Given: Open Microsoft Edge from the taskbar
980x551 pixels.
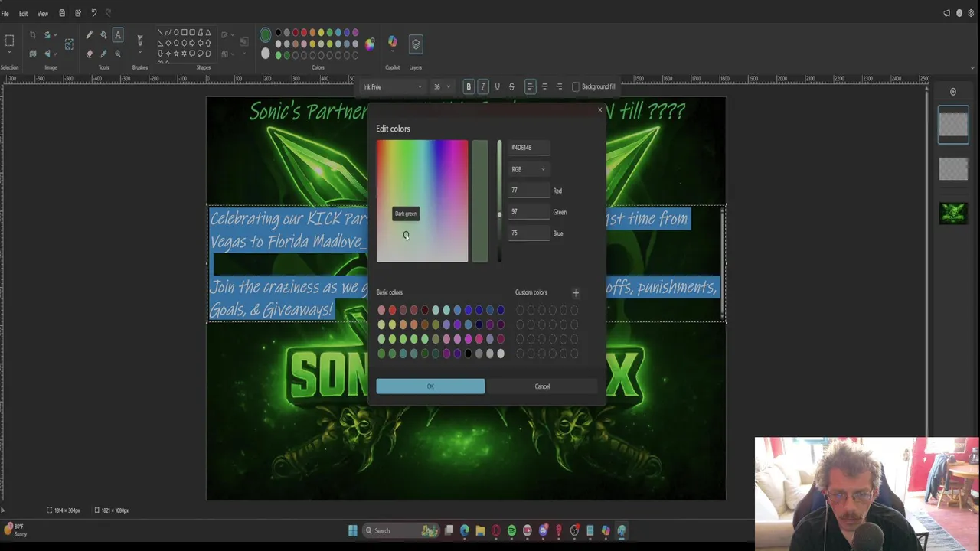Looking at the screenshot, I should (465, 530).
